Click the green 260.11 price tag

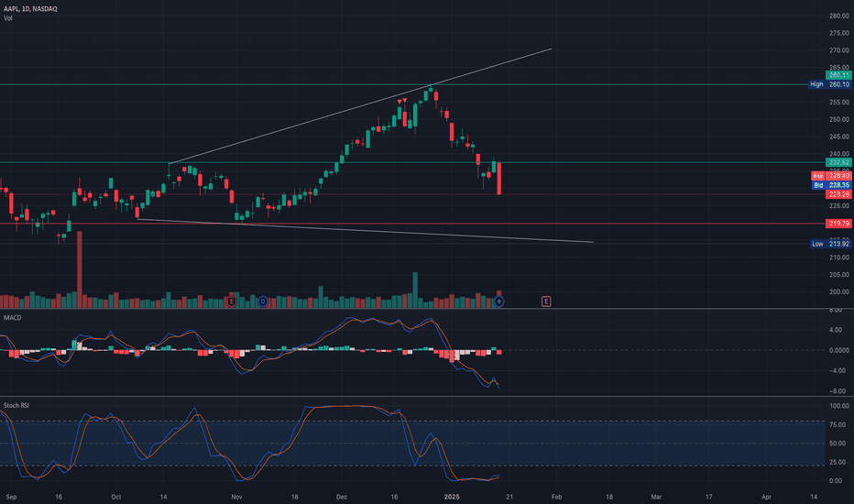pos(838,75)
